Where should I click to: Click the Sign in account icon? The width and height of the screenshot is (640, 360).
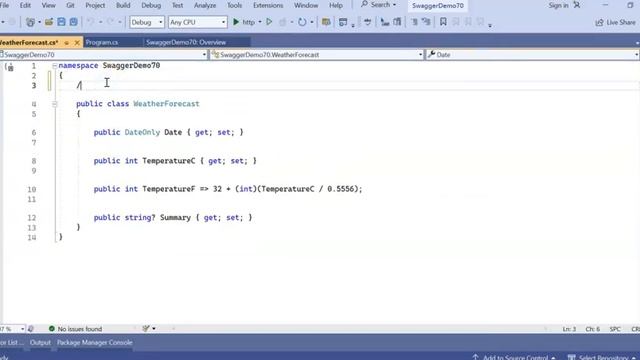tap(577, 5)
